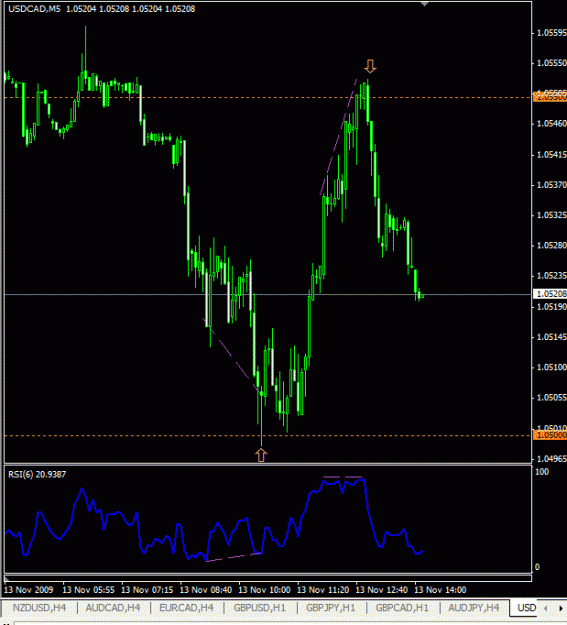The image size is (567, 625).
Task: Select the orange up arrow chart object
Action: pyautogui.click(x=261, y=455)
